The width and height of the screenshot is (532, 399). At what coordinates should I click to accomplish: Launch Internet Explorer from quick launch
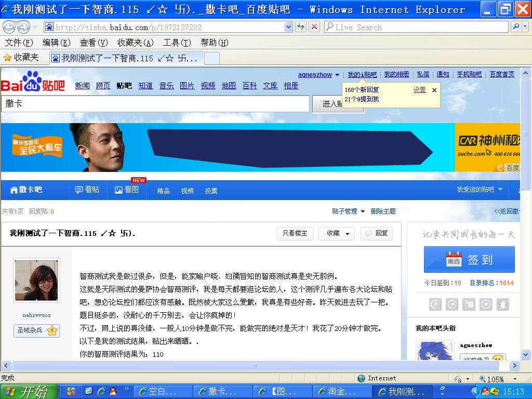[x=101, y=392]
